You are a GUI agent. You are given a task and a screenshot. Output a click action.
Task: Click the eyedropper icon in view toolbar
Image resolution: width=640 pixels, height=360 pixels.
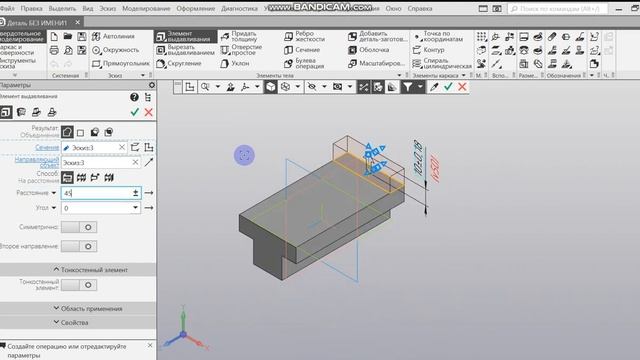[x=434, y=87]
